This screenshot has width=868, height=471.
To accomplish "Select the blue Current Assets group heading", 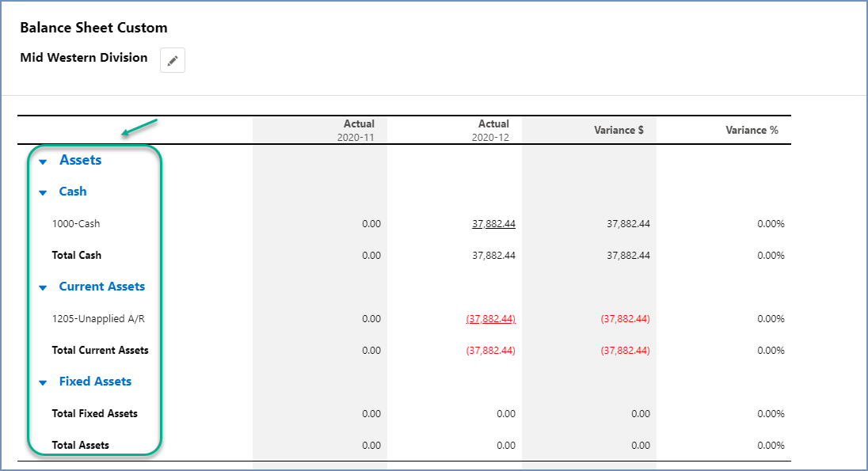I will 101,287.
